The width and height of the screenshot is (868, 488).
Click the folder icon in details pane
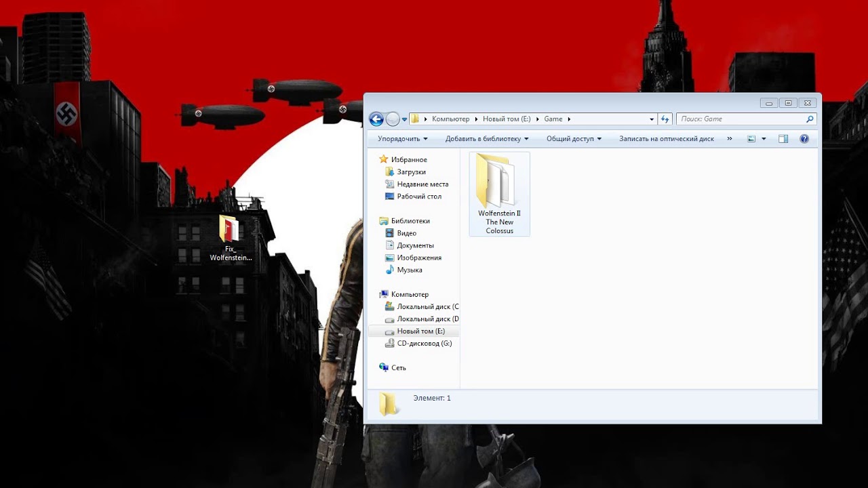(389, 404)
